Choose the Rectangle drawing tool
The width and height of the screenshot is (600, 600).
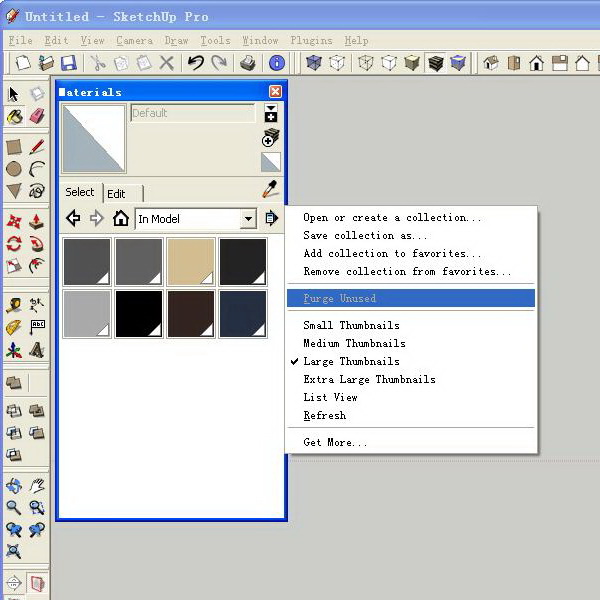click(14, 147)
